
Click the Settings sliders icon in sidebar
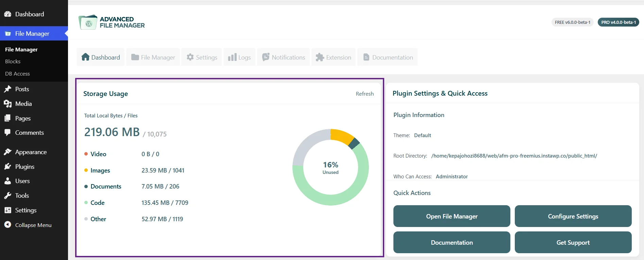tap(7, 210)
